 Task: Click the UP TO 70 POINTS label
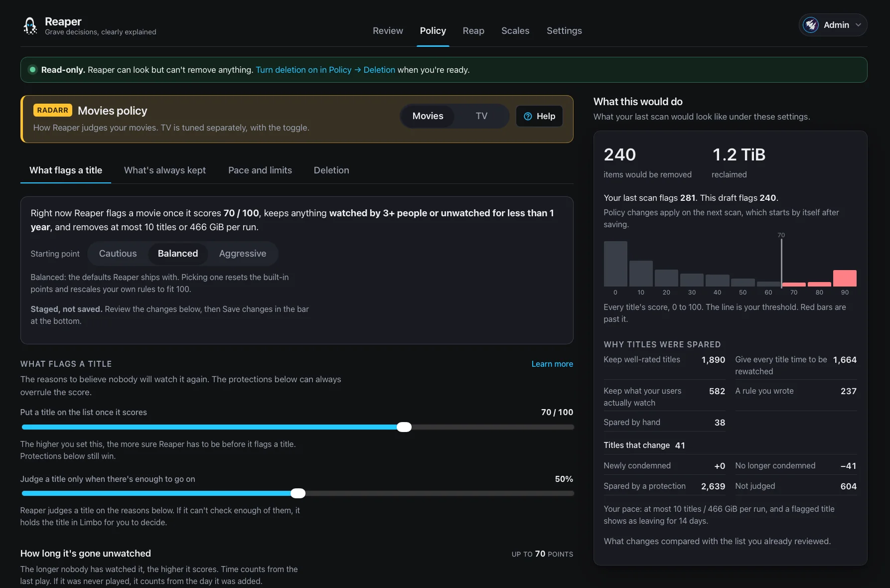coord(542,554)
